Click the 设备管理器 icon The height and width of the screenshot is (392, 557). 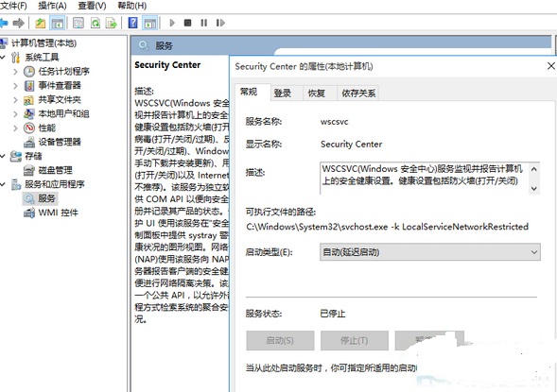click(x=29, y=142)
